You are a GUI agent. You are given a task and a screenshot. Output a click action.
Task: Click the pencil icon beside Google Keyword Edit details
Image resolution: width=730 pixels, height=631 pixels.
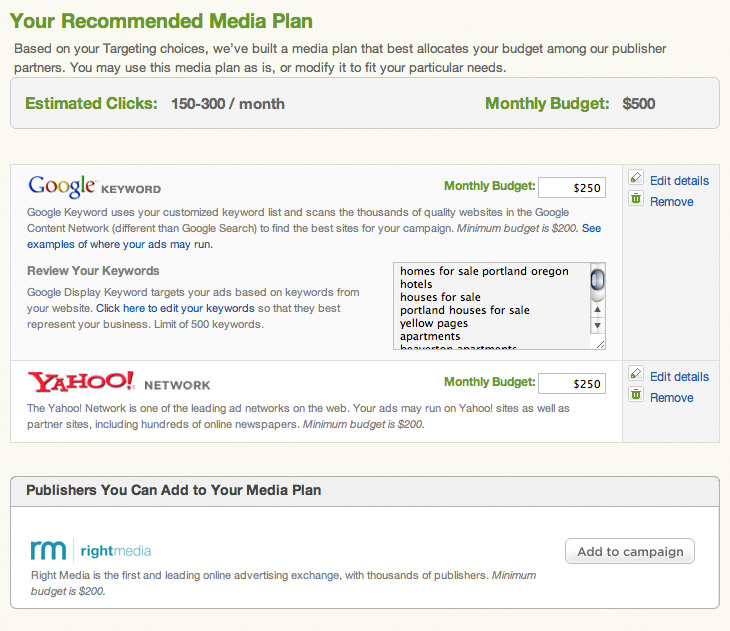click(x=636, y=177)
